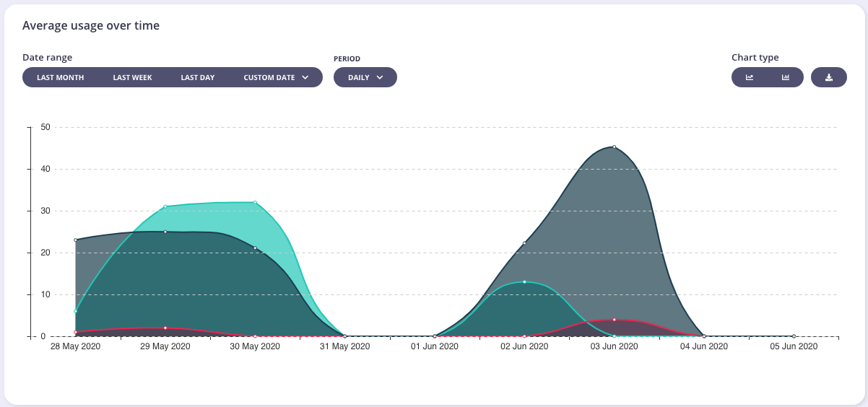
Task: Click the teal data point at 30 May peak
Action: tap(255, 203)
